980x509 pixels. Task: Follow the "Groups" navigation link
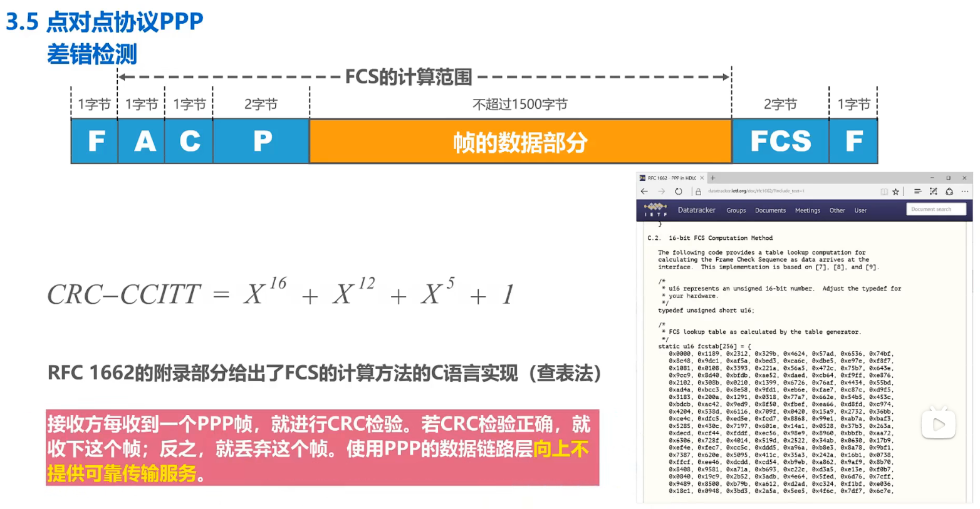[737, 210]
